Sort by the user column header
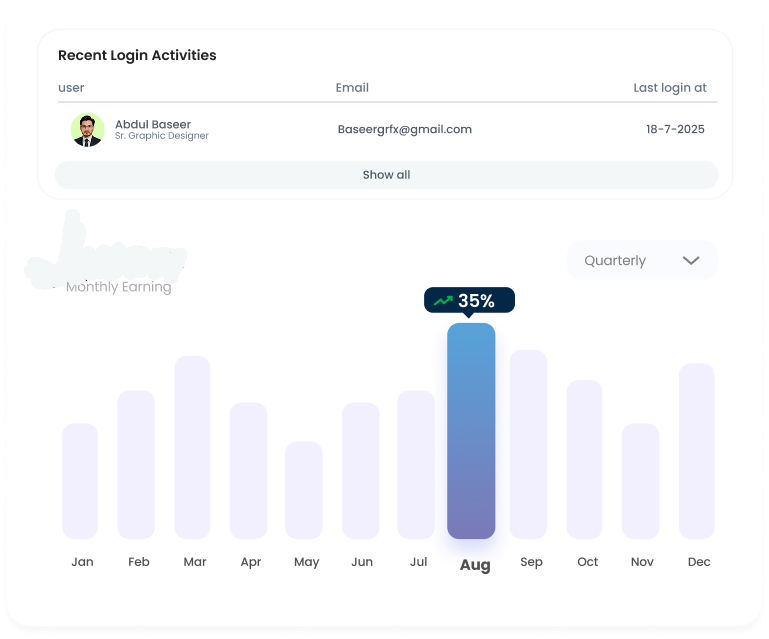The height and width of the screenshot is (639, 769). (71, 88)
